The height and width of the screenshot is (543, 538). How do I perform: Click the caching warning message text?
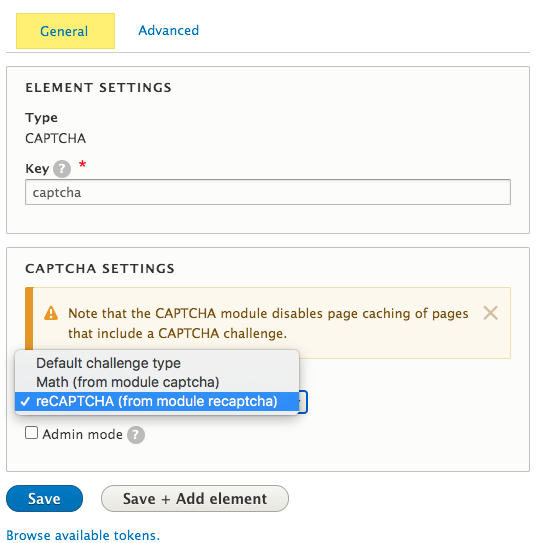pos(268,323)
